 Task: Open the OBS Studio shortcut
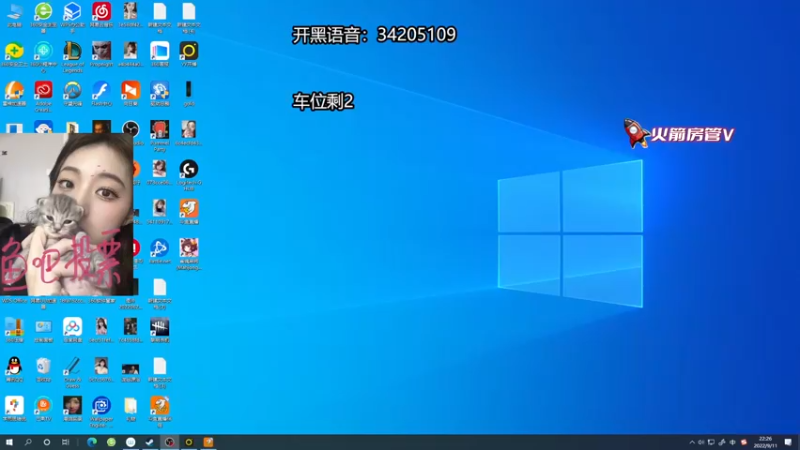pyautogui.click(x=131, y=129)
